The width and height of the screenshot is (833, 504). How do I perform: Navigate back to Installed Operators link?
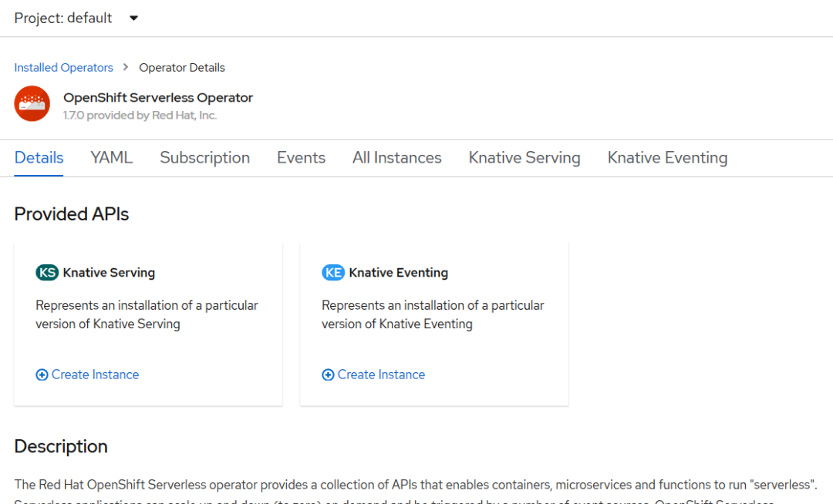pos(64,67)
